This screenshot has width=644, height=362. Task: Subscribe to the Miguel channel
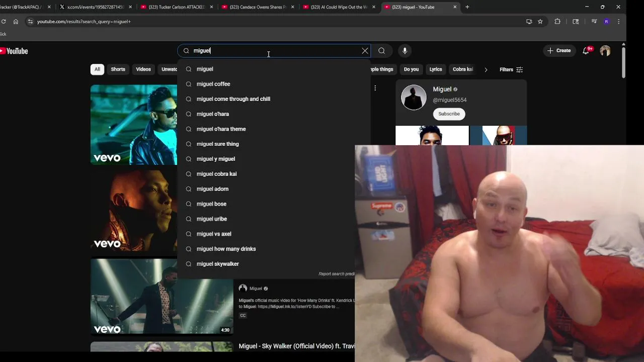pyautogui.click(x=449, y=114)
